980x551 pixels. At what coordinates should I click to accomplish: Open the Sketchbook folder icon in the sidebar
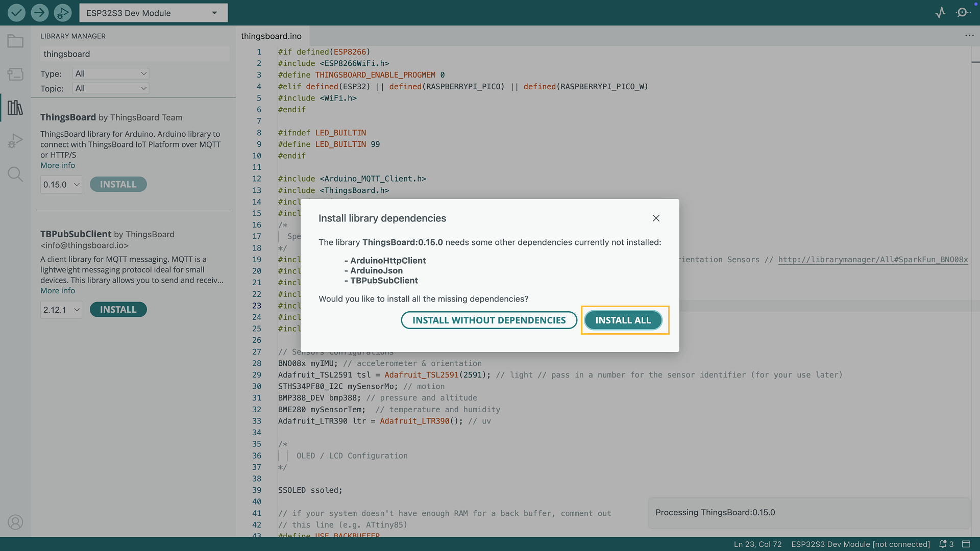point(15,41)
